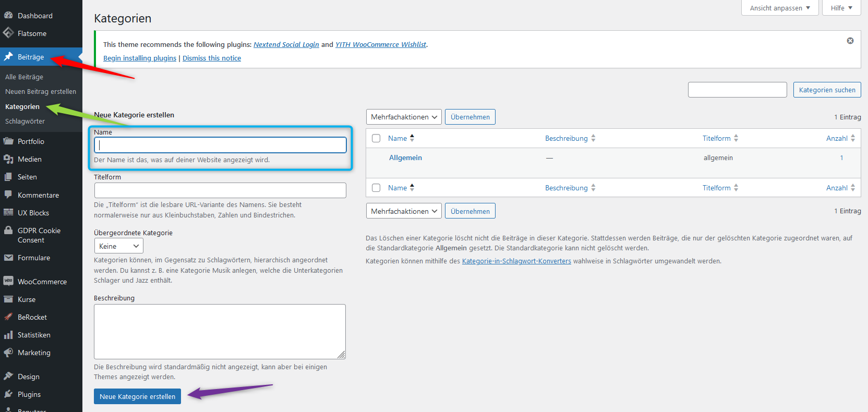The height and width of the screenshot is (412, 868).
Task: Click the UX Blocks grid icon
Action: pos(8,213)
